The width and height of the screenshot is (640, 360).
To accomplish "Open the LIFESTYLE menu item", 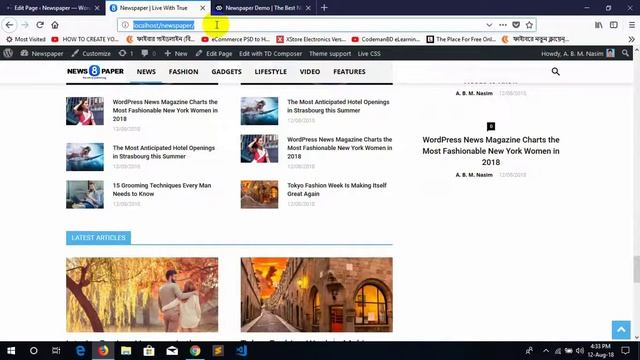I will click(x=271, y=71).
